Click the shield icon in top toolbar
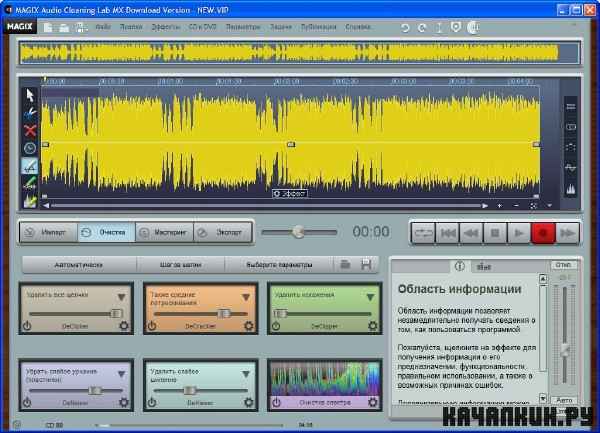Screen dimensions: 600x433 [456, 27]
